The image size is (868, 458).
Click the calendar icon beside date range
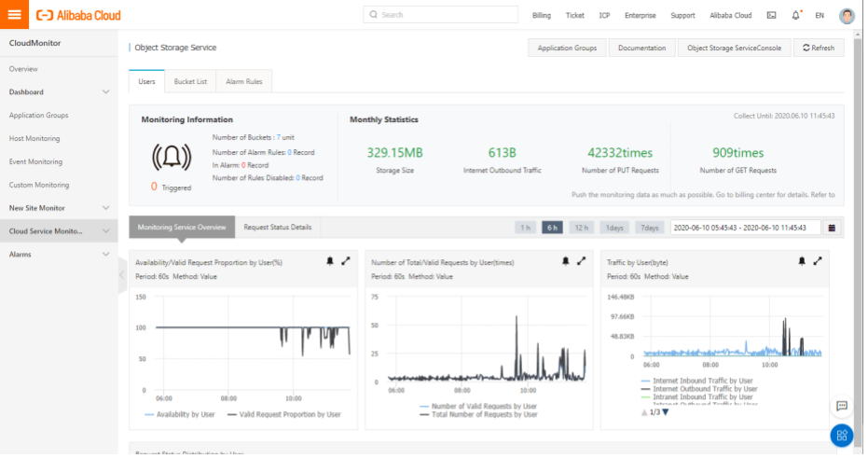(x=832, y=228)
